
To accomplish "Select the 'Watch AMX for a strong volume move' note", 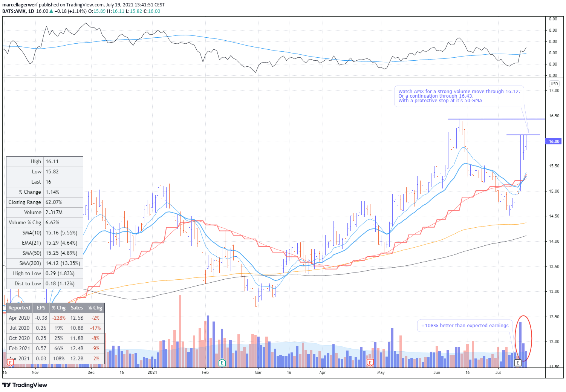I will click(x=459, y=96).
